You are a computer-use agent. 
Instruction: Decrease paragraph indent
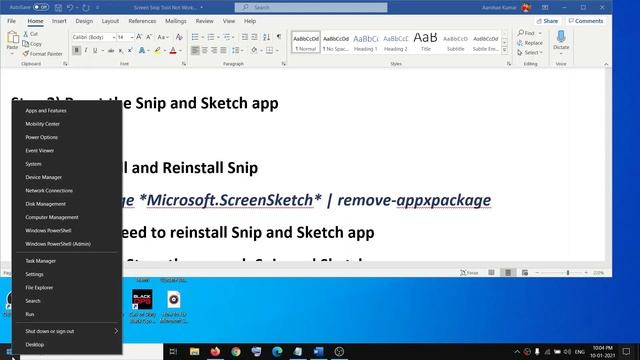click(244, 37)
